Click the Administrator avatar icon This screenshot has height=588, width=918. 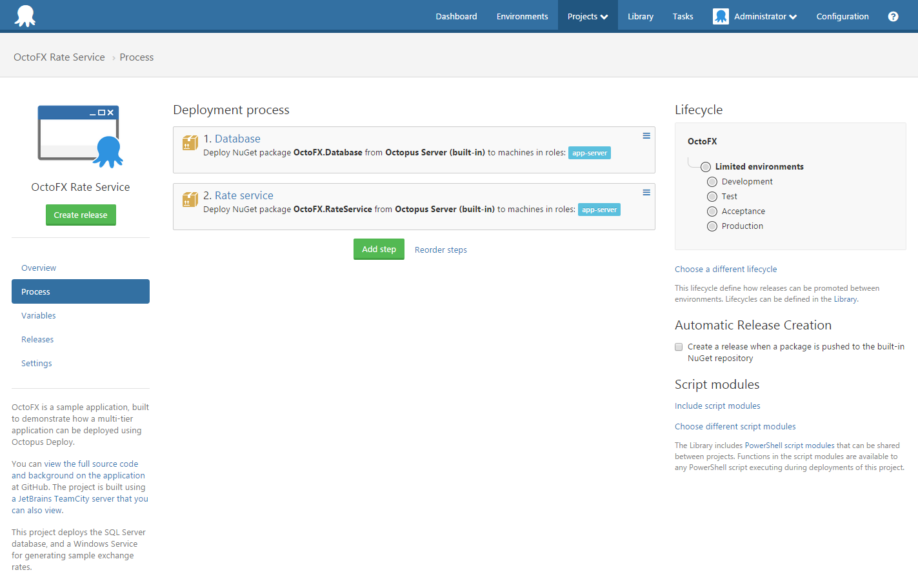(x=721, y=16)
